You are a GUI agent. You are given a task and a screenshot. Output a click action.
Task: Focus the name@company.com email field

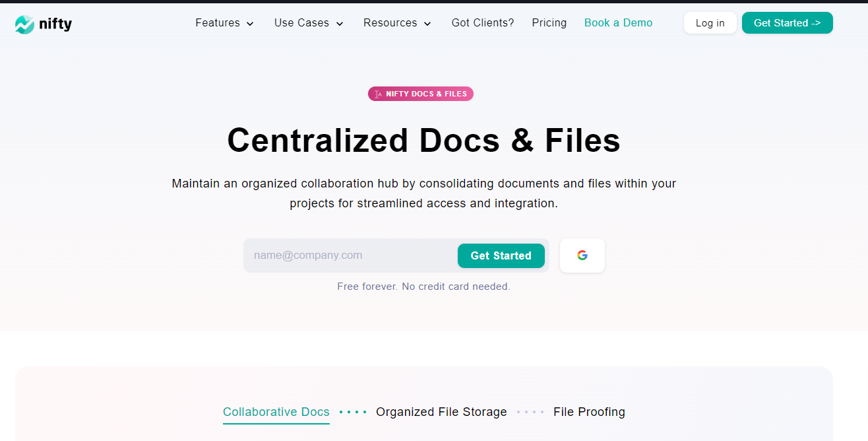350,255
